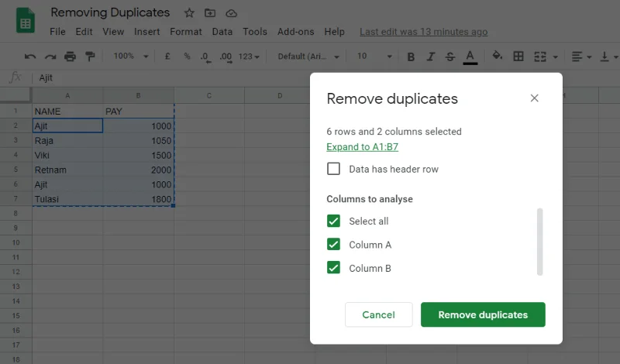The width and height of the screenshot is (620, 364).
Task: Click the green Remove duplicates button
Action: coord(483,314)
